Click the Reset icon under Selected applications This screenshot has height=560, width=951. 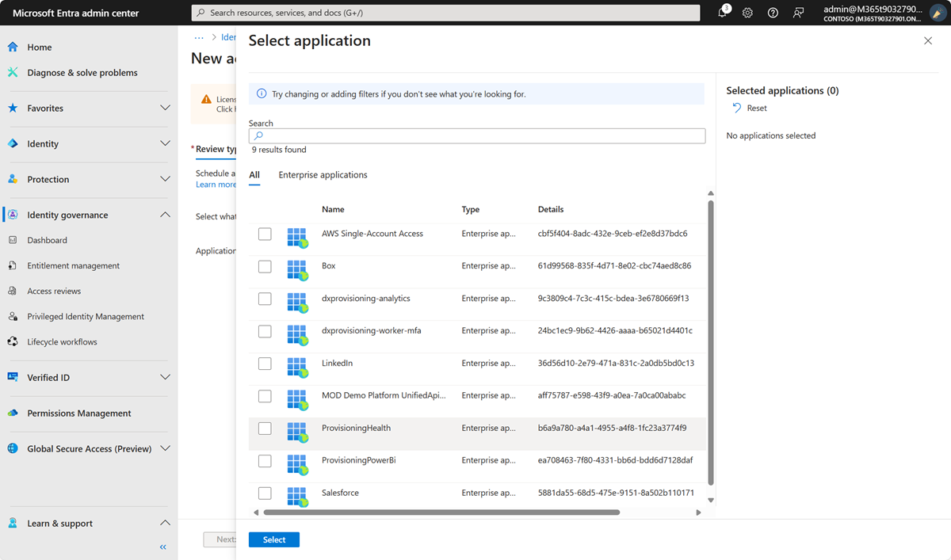click(x=737, y=109)
